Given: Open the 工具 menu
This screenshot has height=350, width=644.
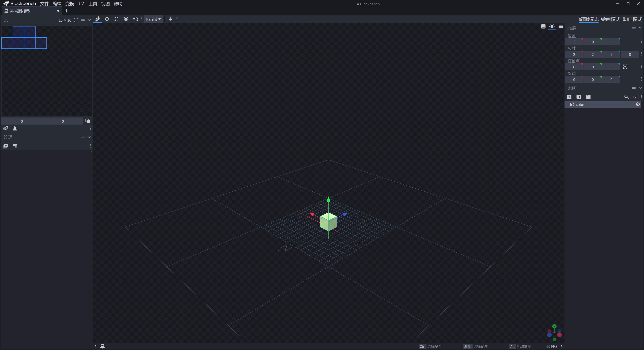Looking at the screenshot, I should (x=93, y=4).
